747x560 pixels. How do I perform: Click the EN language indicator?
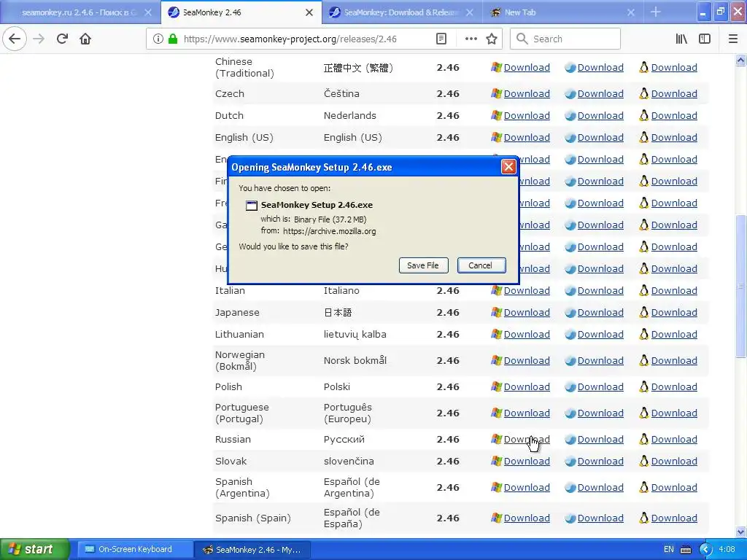tap(669, 549)
